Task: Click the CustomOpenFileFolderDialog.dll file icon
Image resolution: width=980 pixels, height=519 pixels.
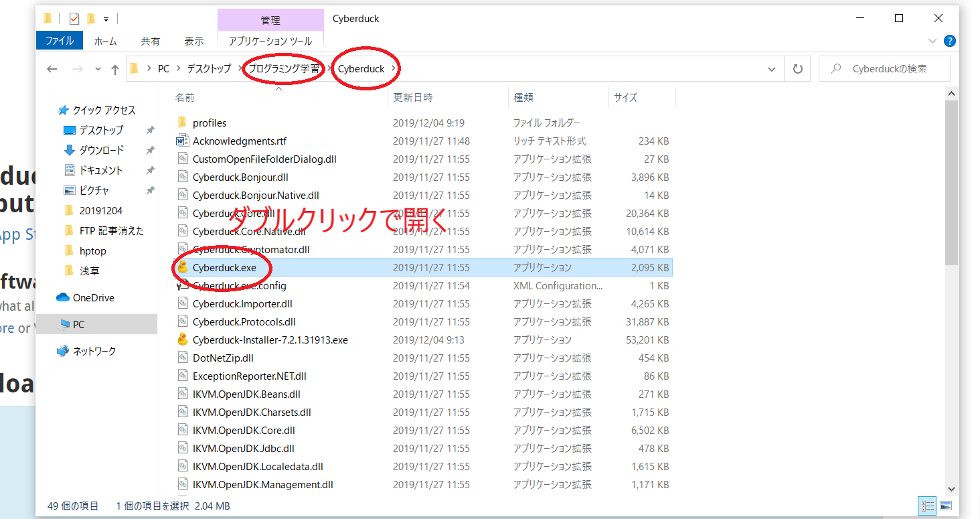Action: point(183,159)
